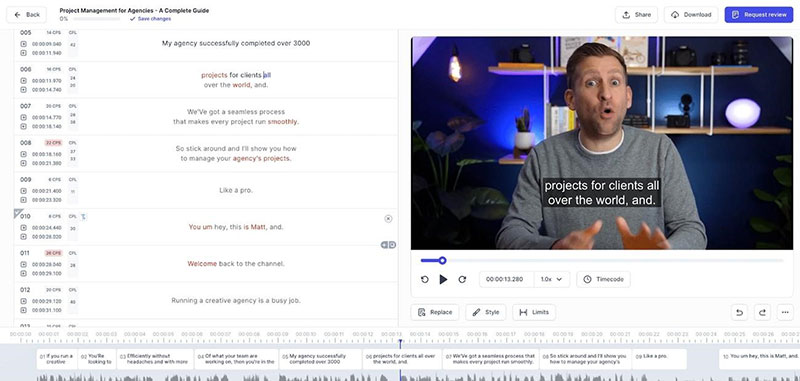
Task: Click the rewind replay icon
Action: coord(424,280)
